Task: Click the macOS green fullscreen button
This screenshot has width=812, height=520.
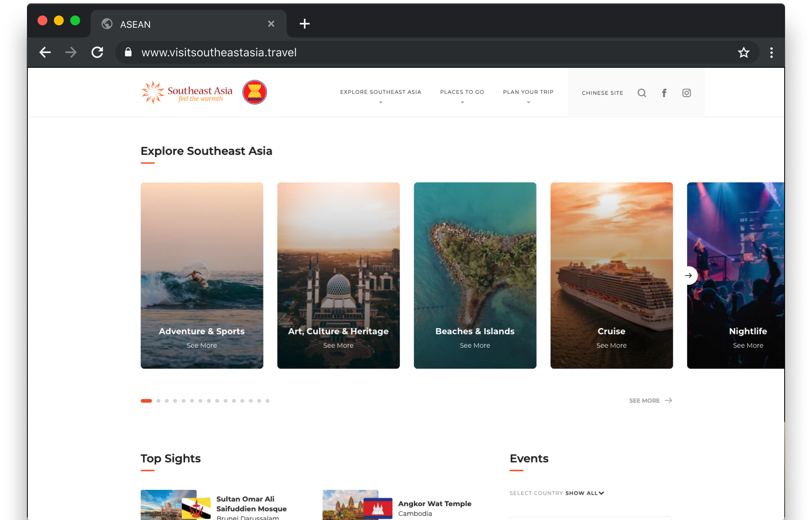Action: click(x=75, y=20)
